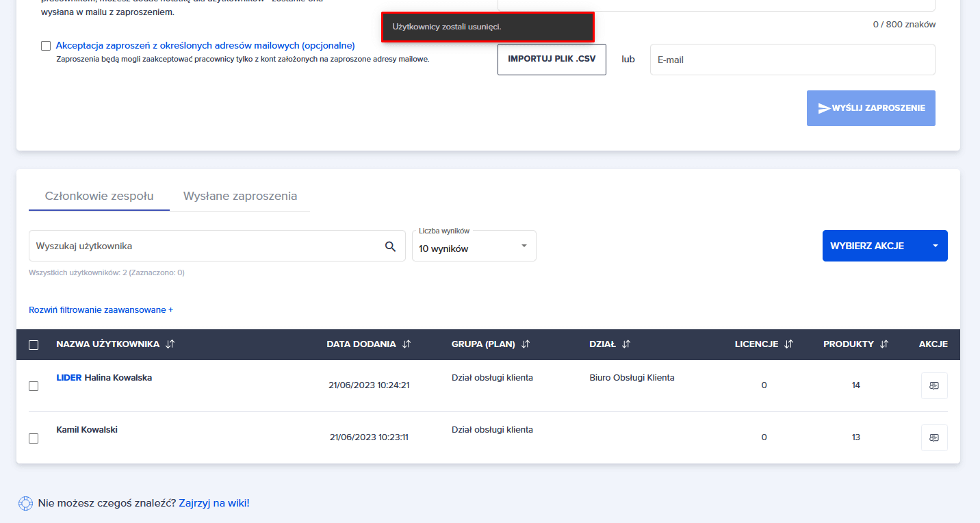Image resolution: width=980 pixels, height=523 pixels.
Task: Select the Członkowie zespołu tab
Action: pos(99,196)
